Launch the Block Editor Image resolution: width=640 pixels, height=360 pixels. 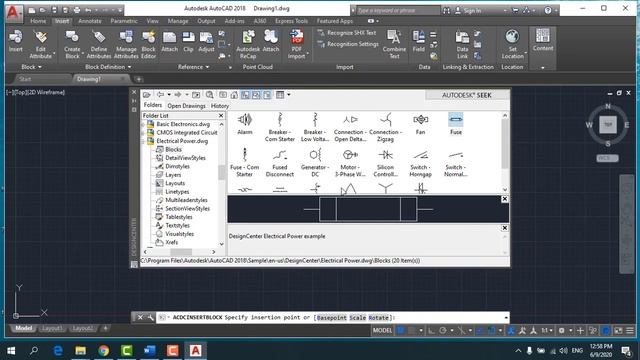149,44
